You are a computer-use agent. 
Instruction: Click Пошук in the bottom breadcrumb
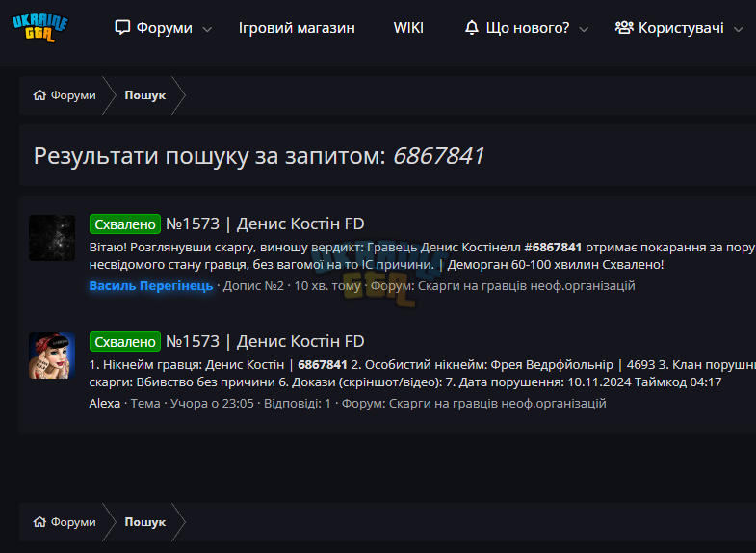pos(145,522)
